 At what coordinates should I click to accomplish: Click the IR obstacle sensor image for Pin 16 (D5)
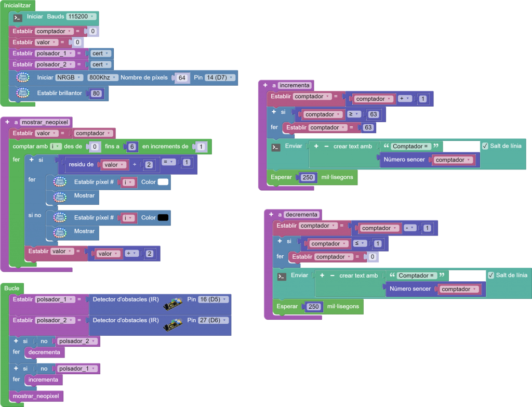click(x=172, y=303)
